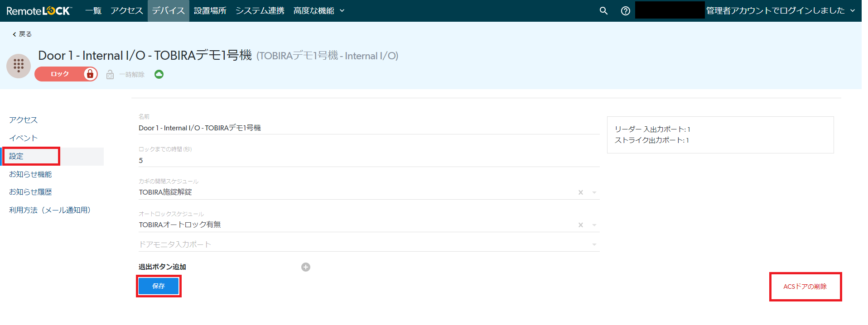
Task: Click the page title Door 1 - Internal I/O
Action: (x=145, y=56)
